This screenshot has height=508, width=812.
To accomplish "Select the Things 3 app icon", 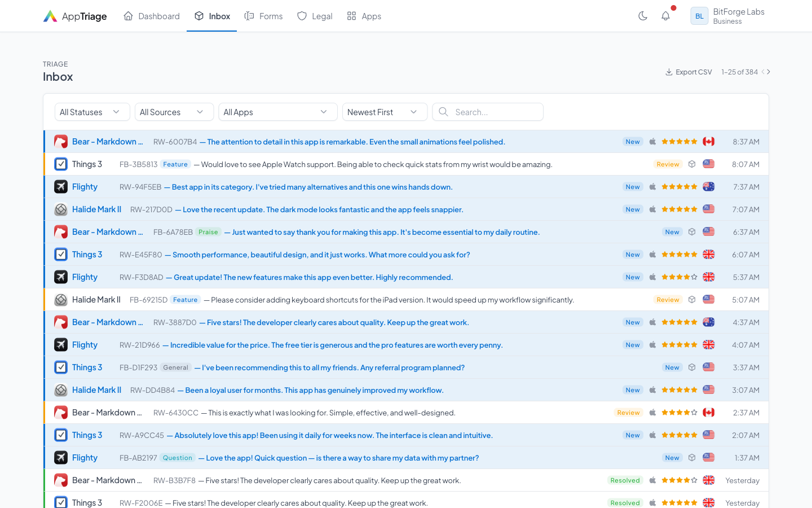I will coord(60,164).
